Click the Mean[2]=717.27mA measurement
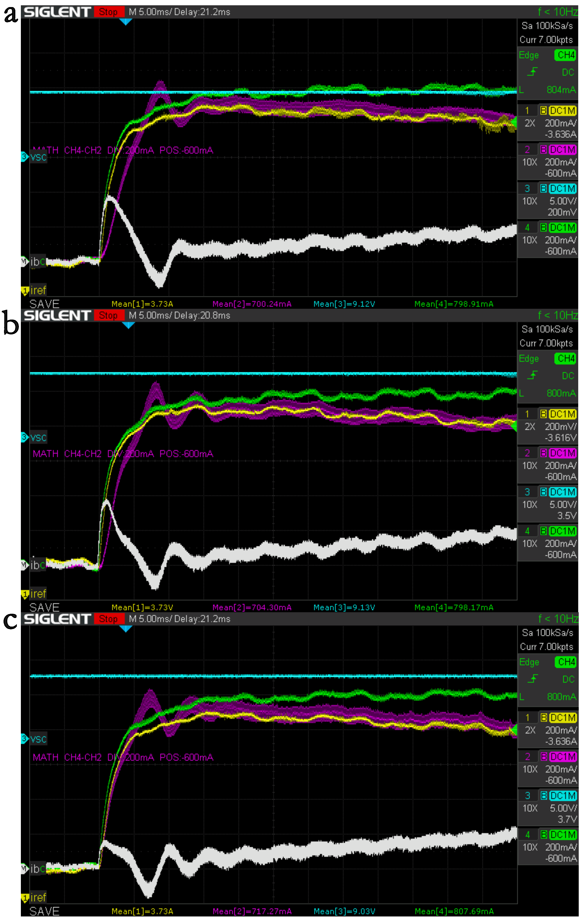 [x=252, y=911]
